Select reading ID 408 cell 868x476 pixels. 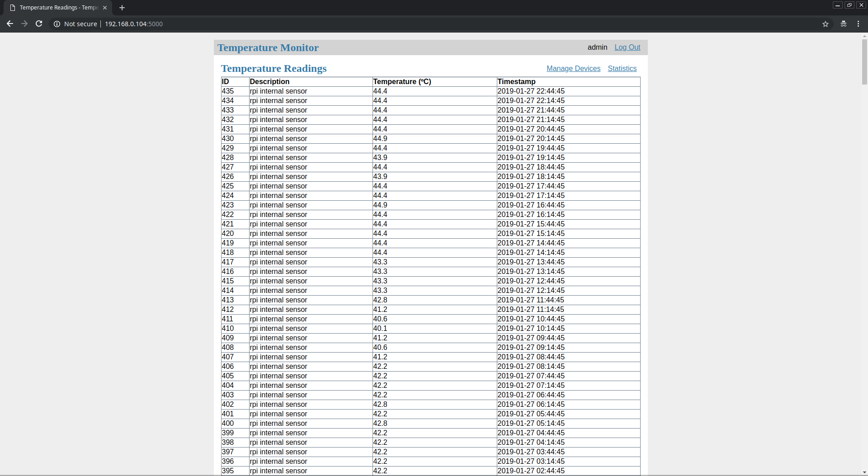pyautogui.click(x=235, y=348)
